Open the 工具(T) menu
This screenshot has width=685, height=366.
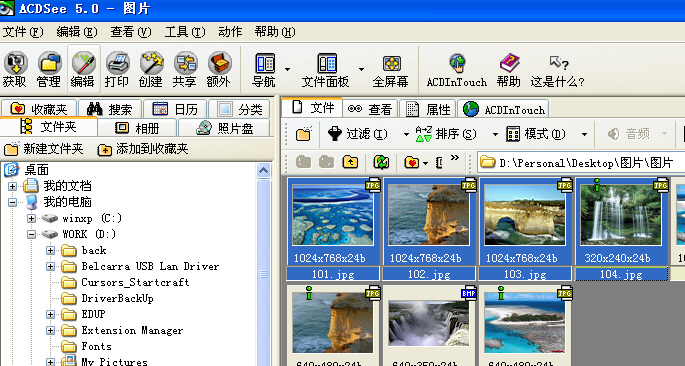pos(185,32)
